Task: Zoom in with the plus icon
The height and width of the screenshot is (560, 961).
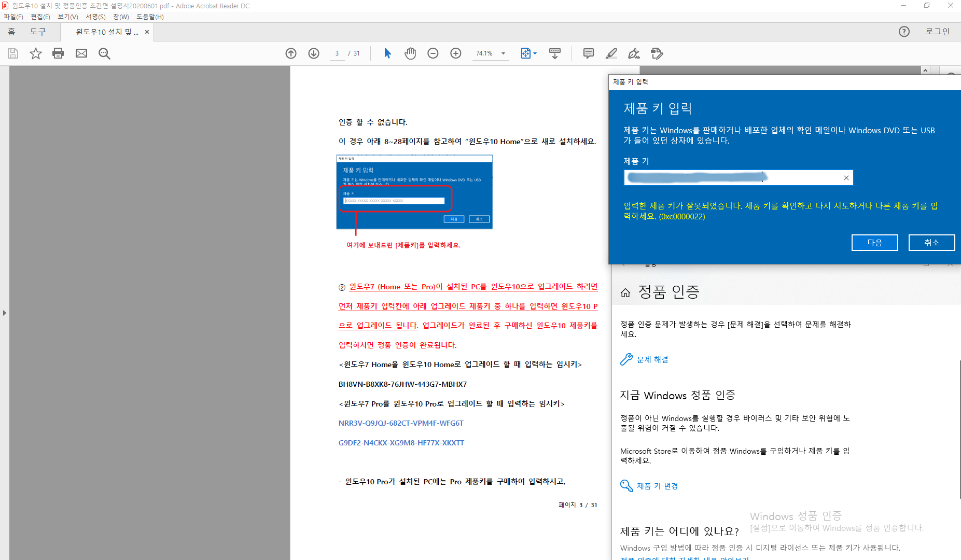Action: click(456, 53)
